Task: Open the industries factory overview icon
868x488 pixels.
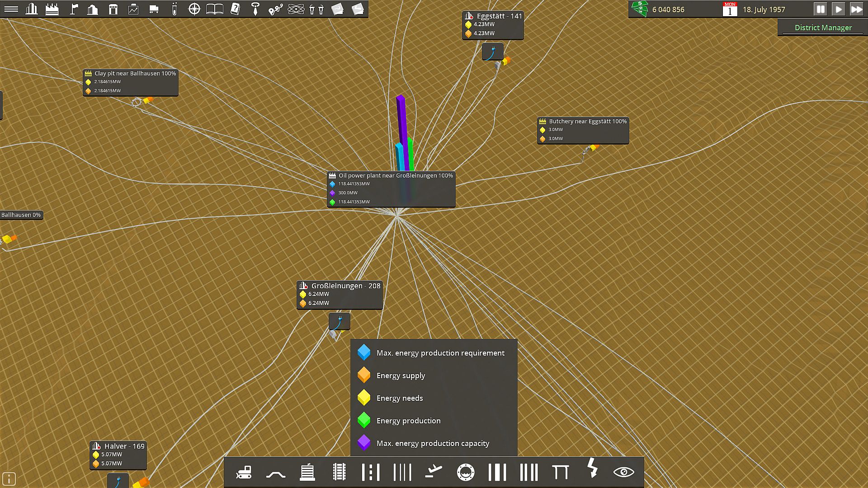Action: (x=52, y=9)
